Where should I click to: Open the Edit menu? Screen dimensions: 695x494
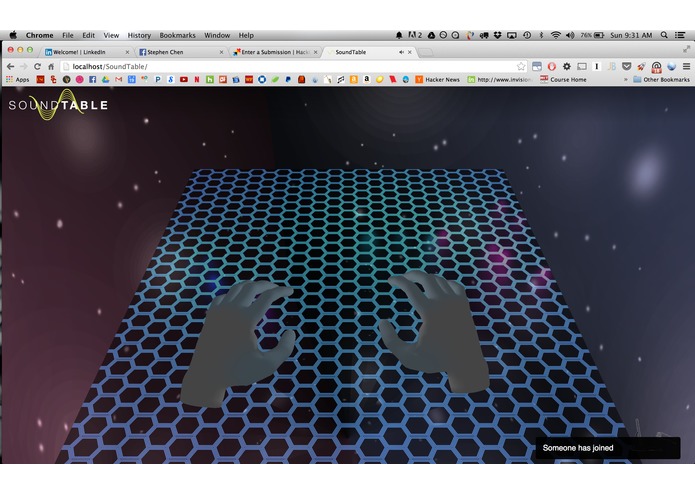click(x=89, y=35)
